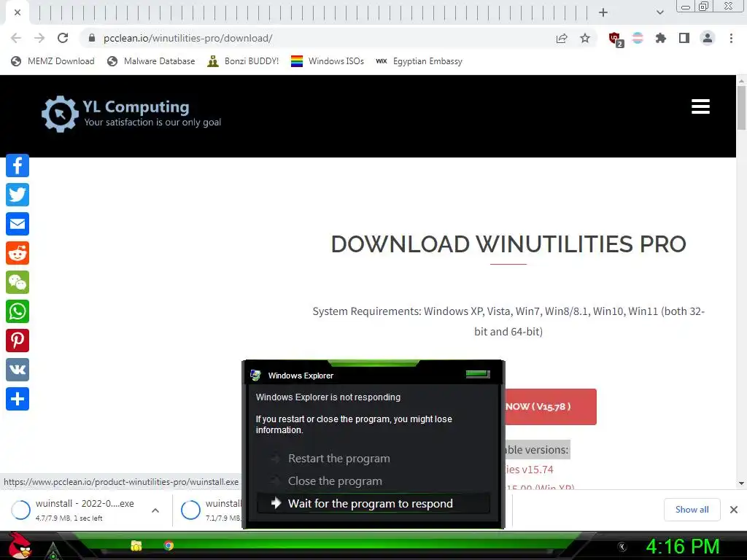Share page on Pinterest

[x=18, y=341]
